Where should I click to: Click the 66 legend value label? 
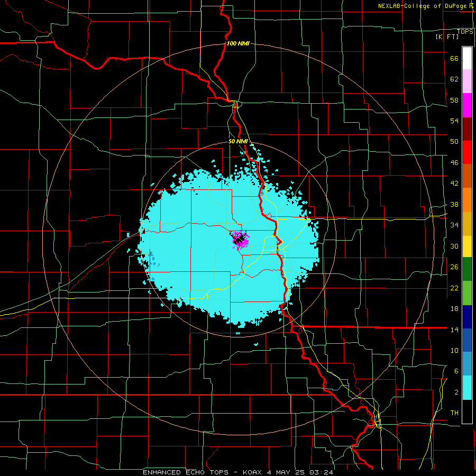tap(454, 58)
